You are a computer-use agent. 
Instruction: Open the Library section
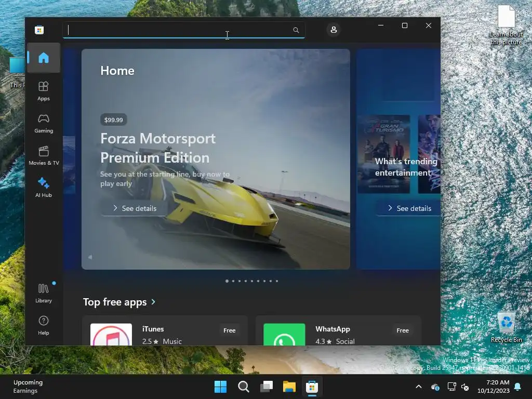tap(44, 293)
